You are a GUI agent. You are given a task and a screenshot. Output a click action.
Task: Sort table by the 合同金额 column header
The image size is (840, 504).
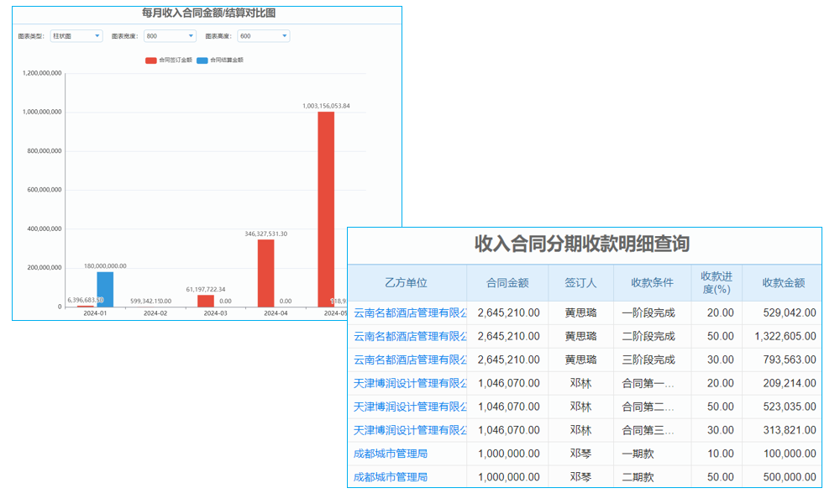pyautogui.click(x=507, y=283)
